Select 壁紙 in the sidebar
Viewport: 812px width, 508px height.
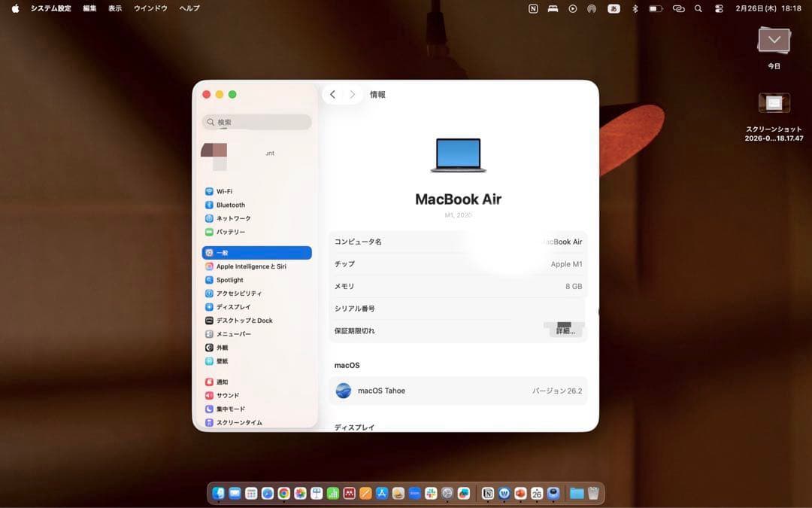tap(257, 360)
